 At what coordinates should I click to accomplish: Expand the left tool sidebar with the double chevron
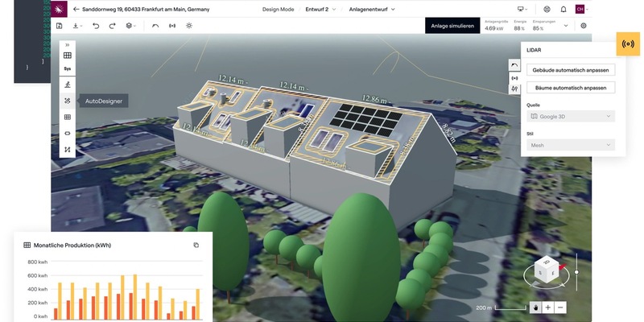point(68,45)
